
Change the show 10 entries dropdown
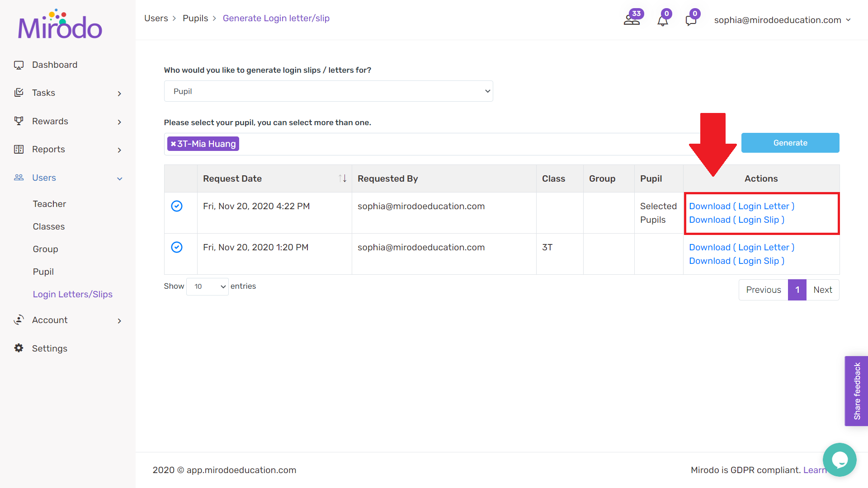point(208,286)
